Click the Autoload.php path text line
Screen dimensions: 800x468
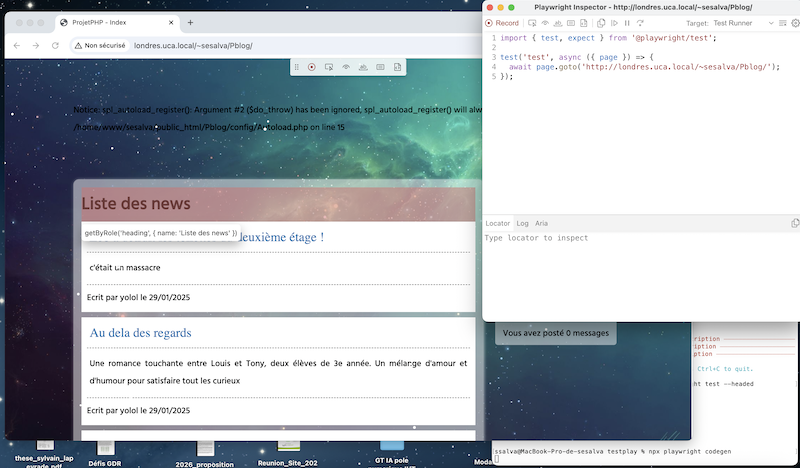coord(209,127)
